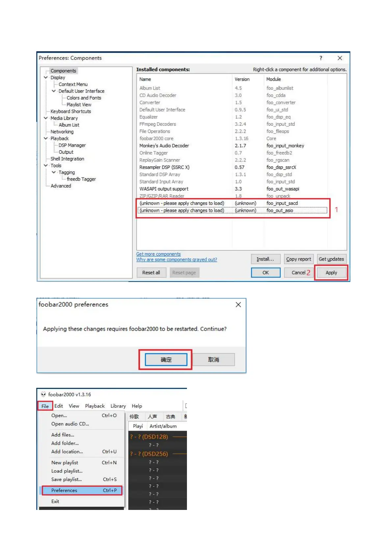
Task: Select the Resampler DSP (SSRC X) row
Action: (232, 167)
